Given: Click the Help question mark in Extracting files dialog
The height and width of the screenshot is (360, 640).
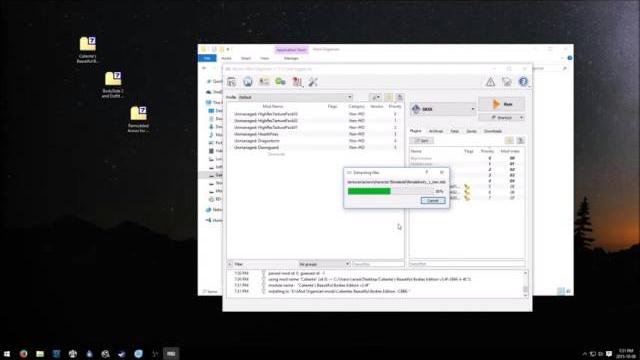Looking at the screenshot, I should [x=427, y=172].
